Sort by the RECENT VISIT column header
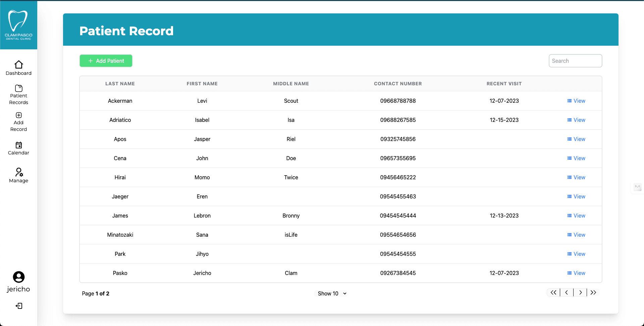 point(504,83)
